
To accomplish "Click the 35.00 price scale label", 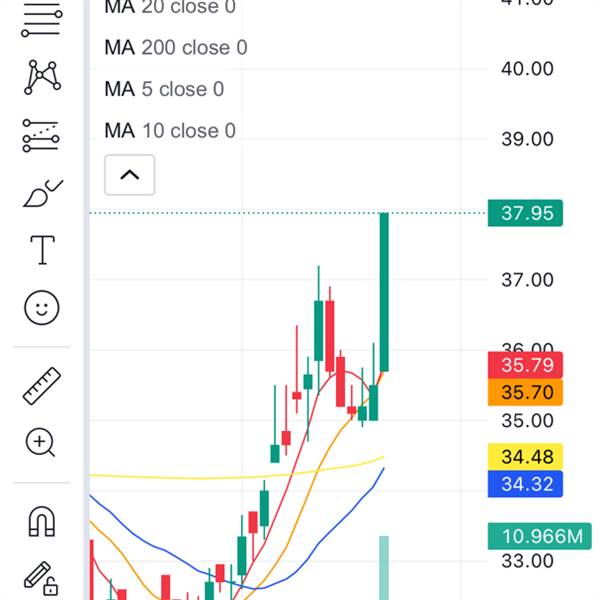I will [x=527, y=421].
